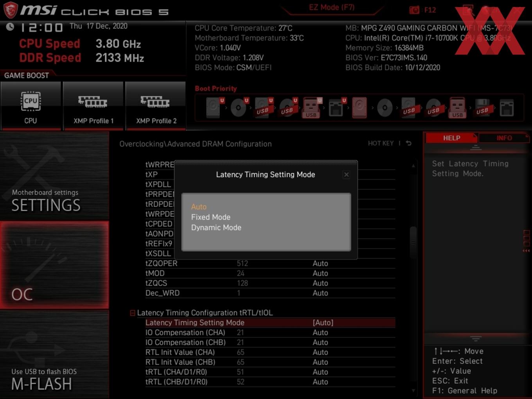Image resolution: width=532 pixels, height=399 pixels.
Task: Switch to EZ Mode (F7)
Action: pyautogui.click(x=332, y=7)
